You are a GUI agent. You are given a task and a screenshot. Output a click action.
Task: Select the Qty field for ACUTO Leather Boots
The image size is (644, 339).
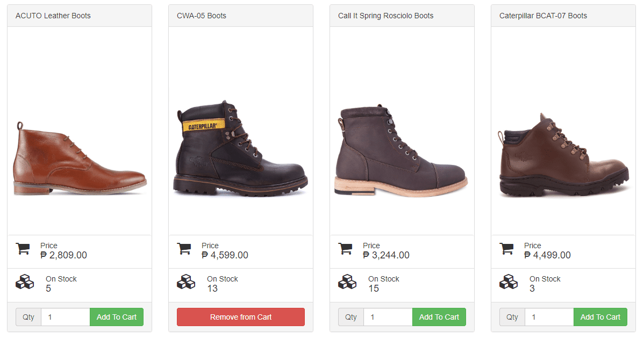[x=65, y=317]
